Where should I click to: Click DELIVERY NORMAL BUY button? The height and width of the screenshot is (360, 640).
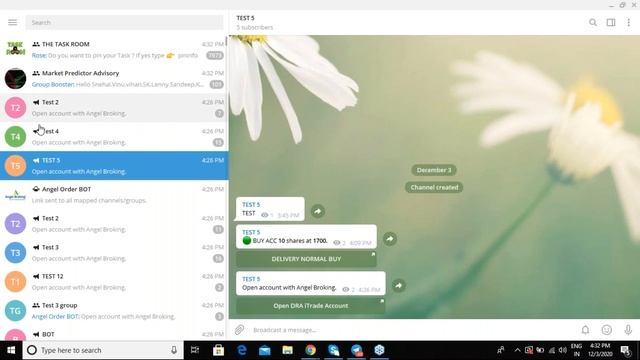(306, 259)
